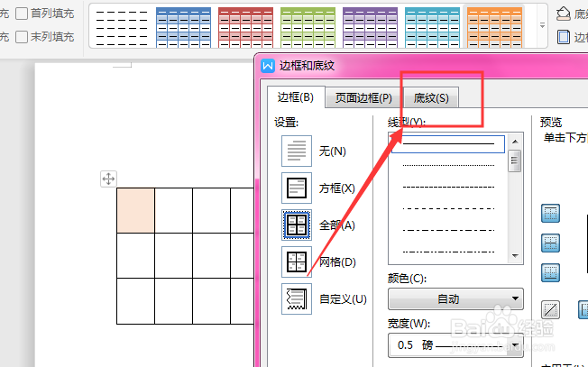Click the WPS icon in dialog title
The width and height of the screenshot is (588, 367).
268,66
